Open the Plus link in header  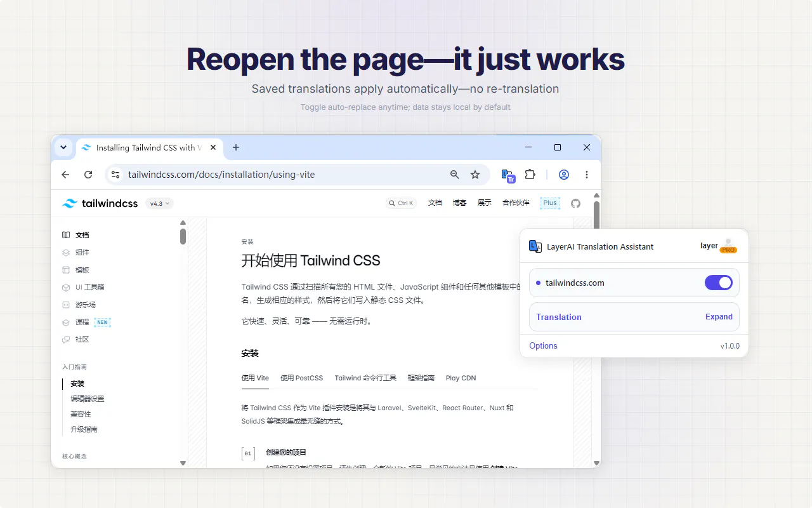[550, 203]
